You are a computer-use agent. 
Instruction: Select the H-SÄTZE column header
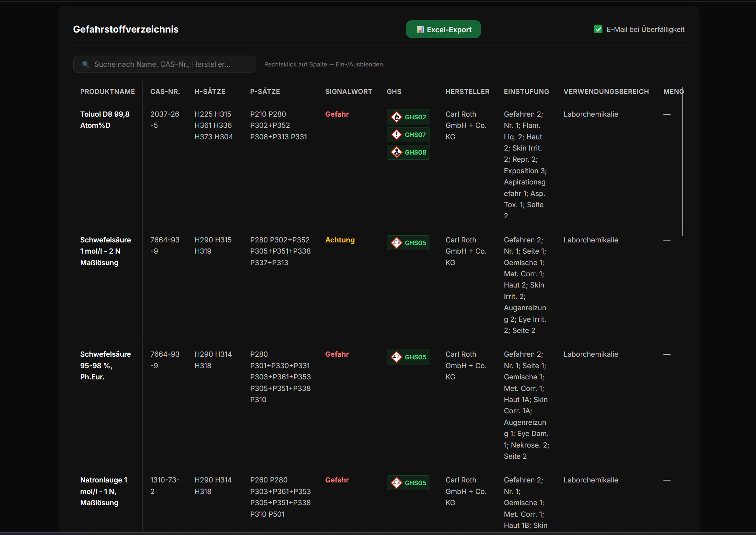(210, 92)
